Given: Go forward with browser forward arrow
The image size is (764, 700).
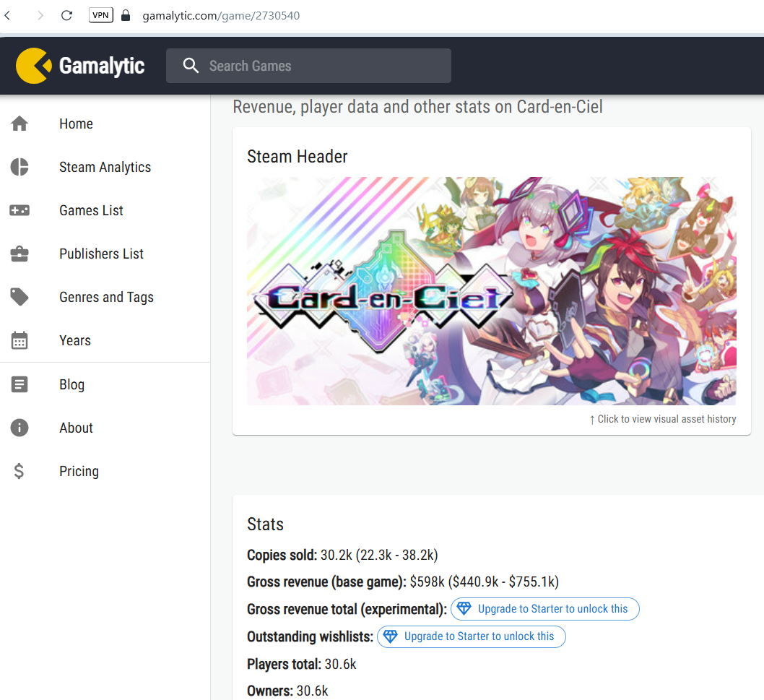Looking at the screenshot, I should click(40, 16).
